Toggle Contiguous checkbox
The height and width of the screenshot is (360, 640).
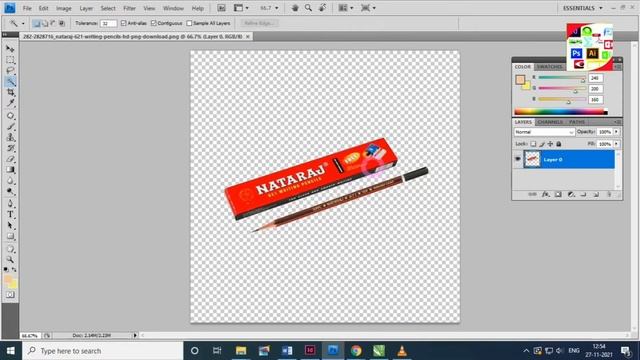(x=154, y=23)
